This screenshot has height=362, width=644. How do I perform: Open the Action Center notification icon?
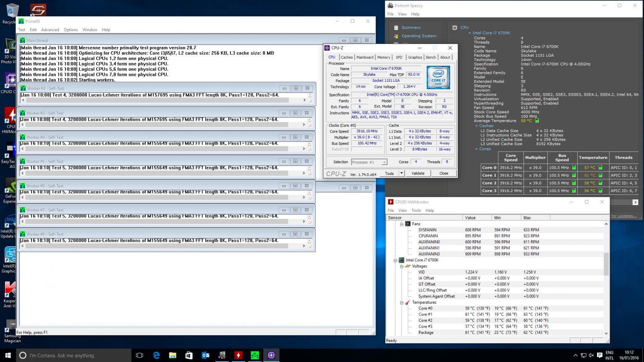(600, 355)
